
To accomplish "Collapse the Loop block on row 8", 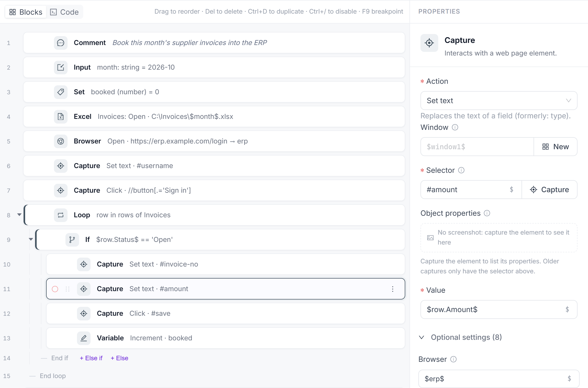I will 19,215.
